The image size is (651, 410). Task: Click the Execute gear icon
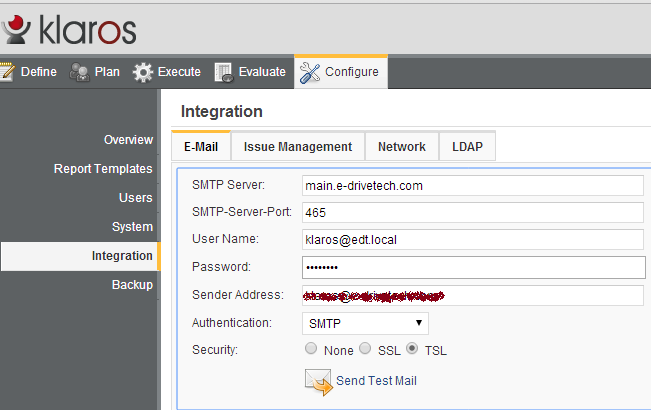(143, 72)
